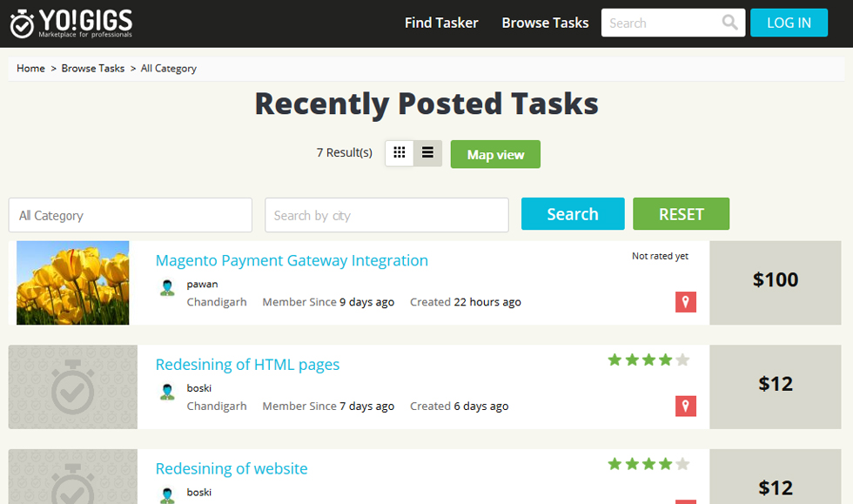Click the magnifier icon in search box
This screenshot has width=853, height=504.
coord(729,23)
